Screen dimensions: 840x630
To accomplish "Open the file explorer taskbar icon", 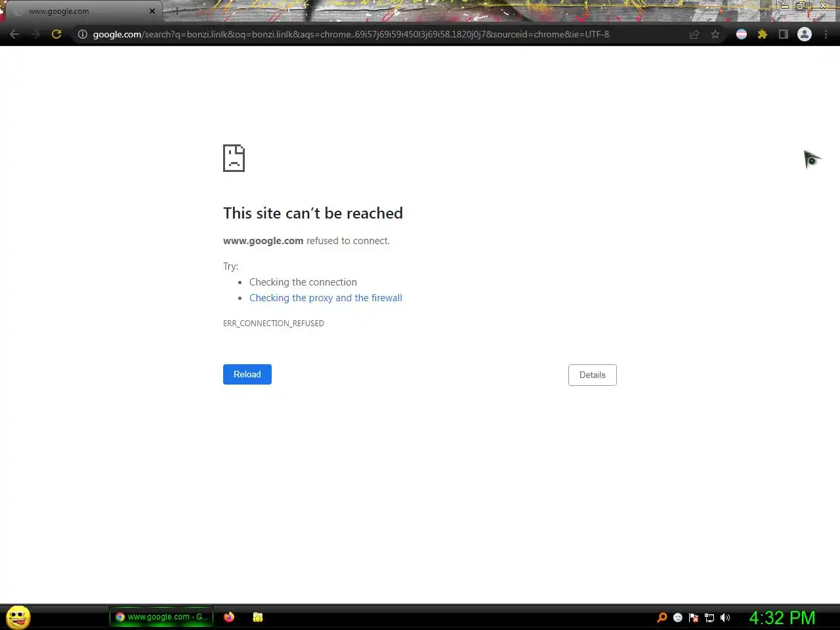I will coord(258,617).
